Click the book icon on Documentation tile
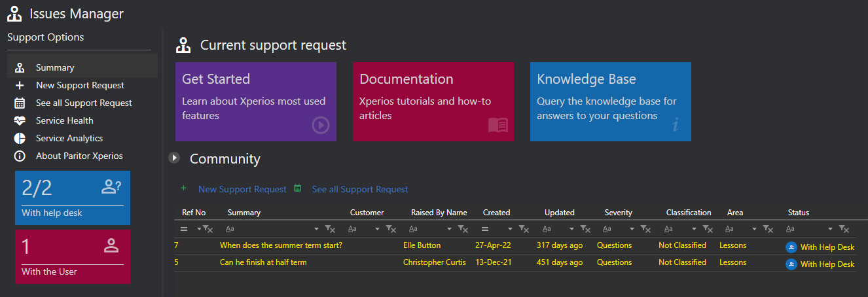Viewport: 868px width, 297px height. (x=498, y=124)
